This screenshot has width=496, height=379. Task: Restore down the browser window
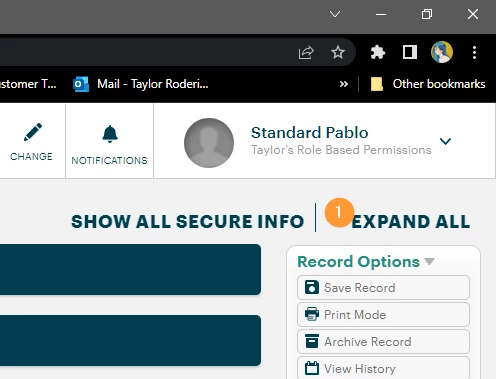[x=427, y=14]
